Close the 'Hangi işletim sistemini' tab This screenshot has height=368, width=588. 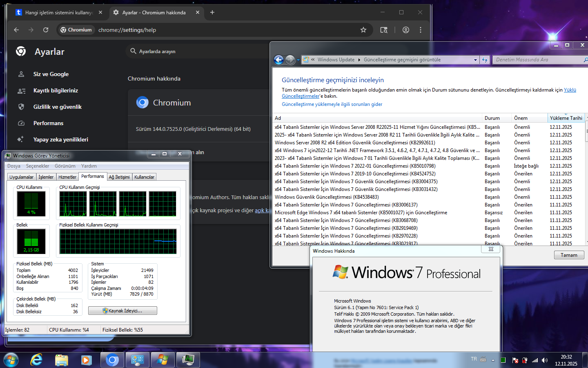(x=100, y=12)
